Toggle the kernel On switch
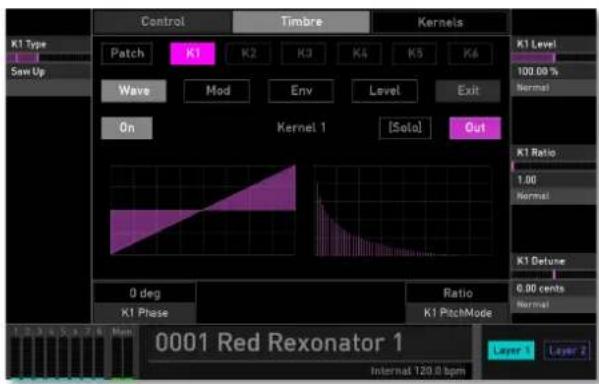599x384 pixels. coord(127,128)
